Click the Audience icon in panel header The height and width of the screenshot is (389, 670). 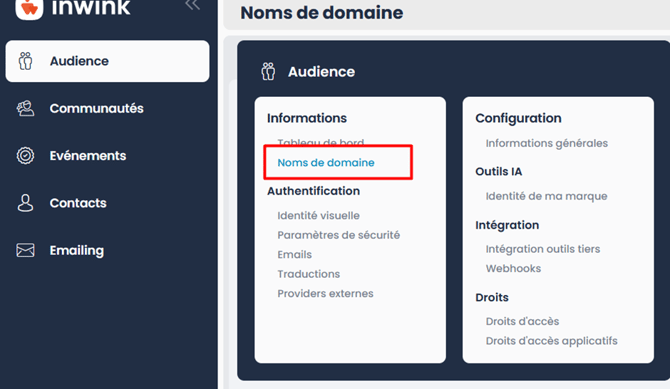(268, 71)
